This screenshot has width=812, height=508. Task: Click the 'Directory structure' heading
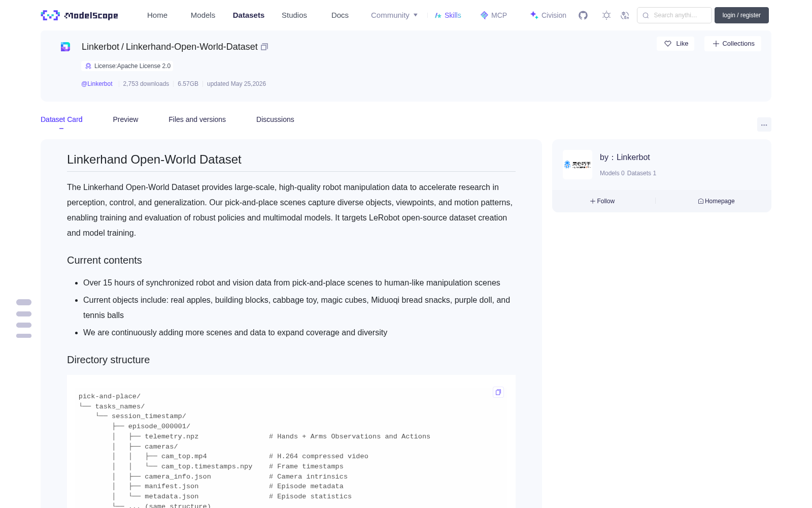point(109,360)
